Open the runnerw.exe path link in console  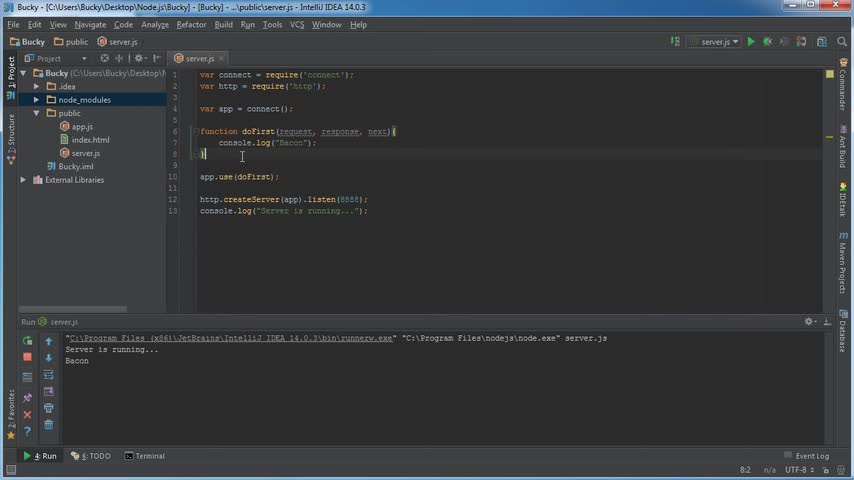(230, 338)
